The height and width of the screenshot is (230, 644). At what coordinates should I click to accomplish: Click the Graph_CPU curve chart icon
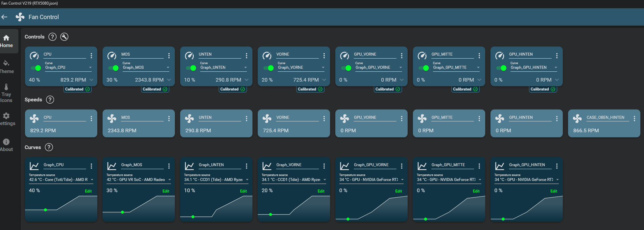tap(34, 166)
